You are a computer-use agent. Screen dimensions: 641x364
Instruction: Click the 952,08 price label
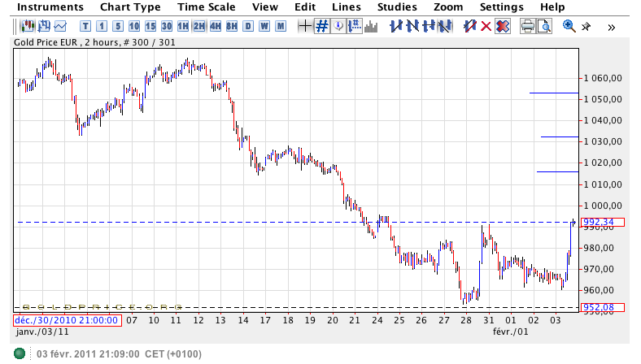click(x=604, y=307)
